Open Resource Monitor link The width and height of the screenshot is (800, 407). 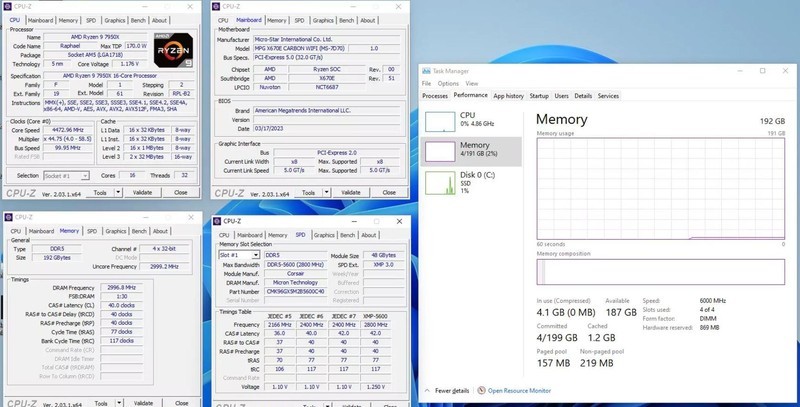point(519,391)
